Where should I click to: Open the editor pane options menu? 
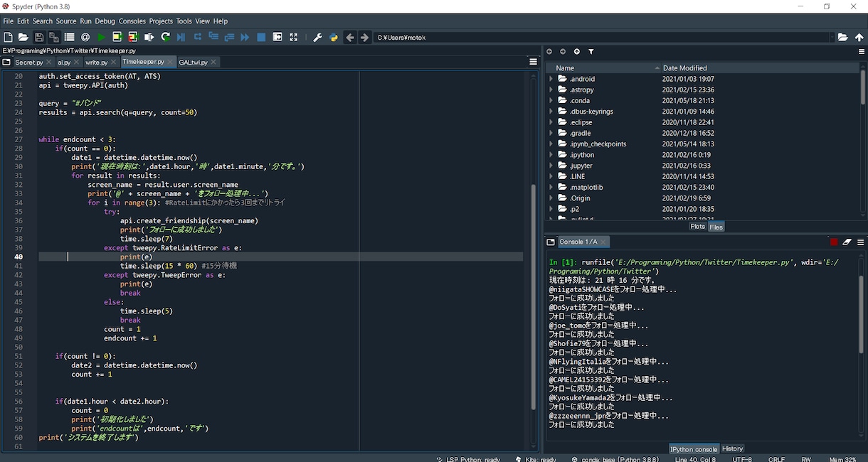[533, 62]
